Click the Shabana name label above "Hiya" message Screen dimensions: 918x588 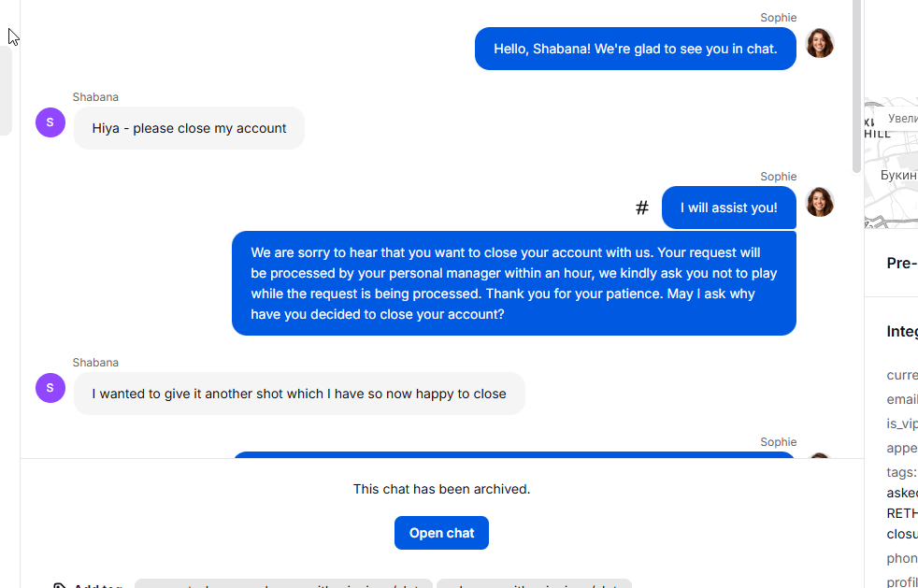pos(95,97)
